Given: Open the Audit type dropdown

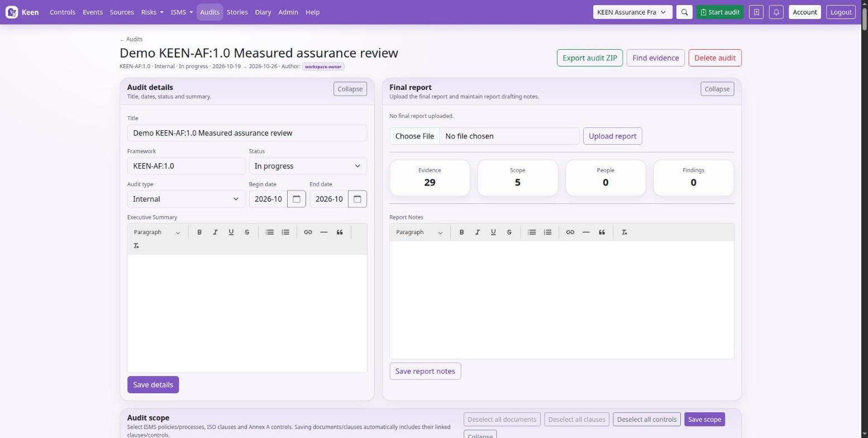Looking at the screenshot, I should 186,199.
